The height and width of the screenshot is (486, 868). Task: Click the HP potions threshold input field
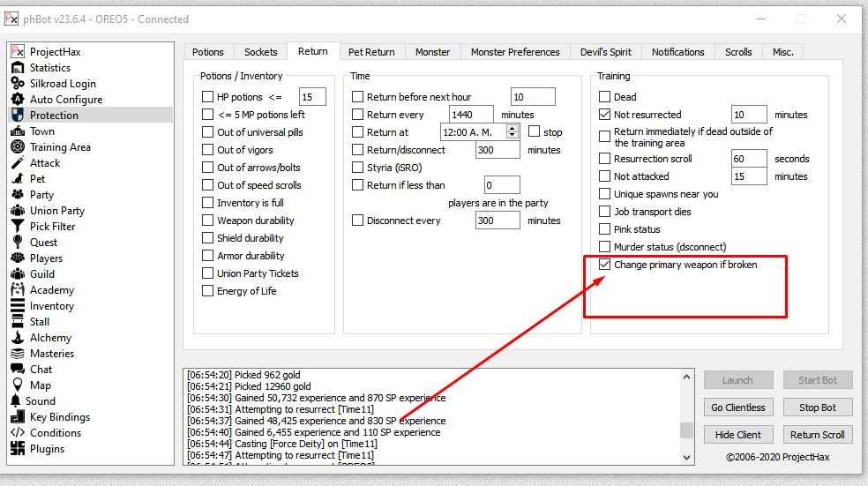pyautogui.click(x=312, y=97)
